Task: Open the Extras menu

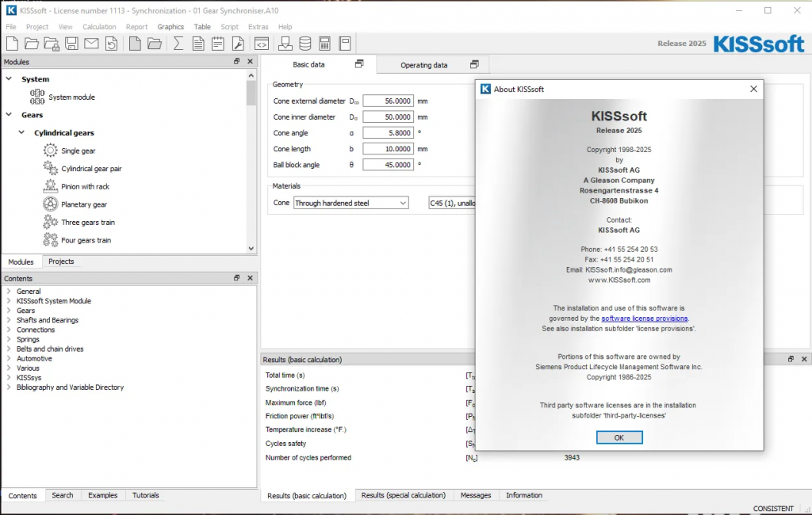Action: tap(258, 26)
